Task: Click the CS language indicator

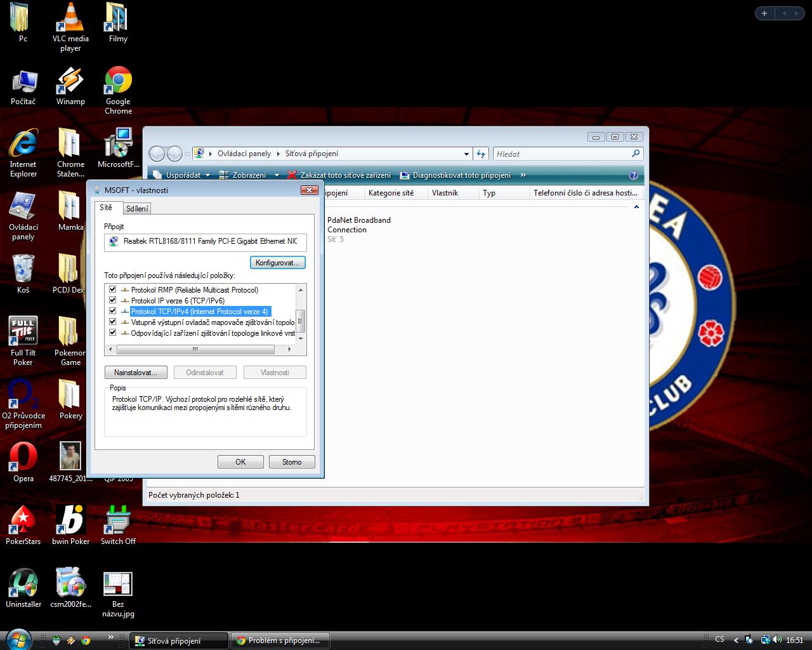Action: 719,640
